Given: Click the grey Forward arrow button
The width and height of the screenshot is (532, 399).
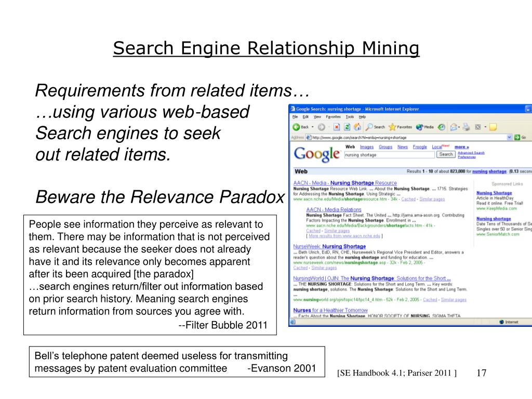Looking at the screenshot, I should 321,127.
